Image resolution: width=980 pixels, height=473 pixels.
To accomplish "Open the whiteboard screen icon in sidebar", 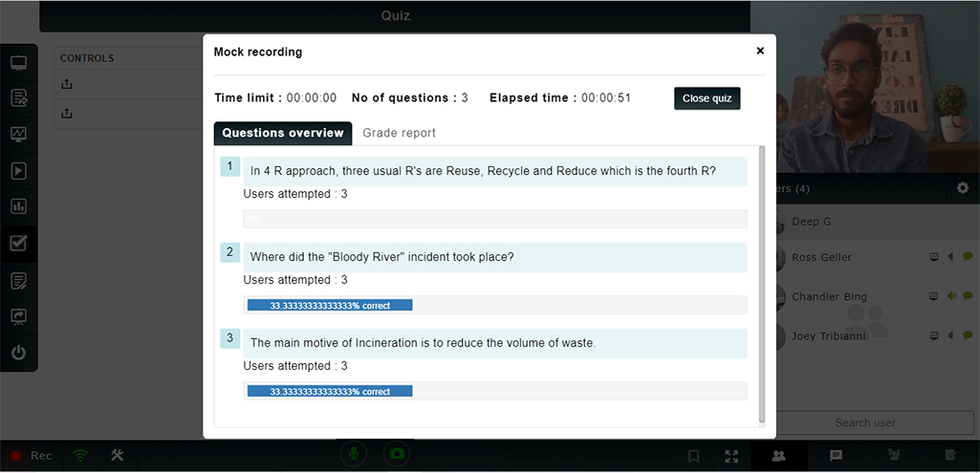I will (18, 63).
